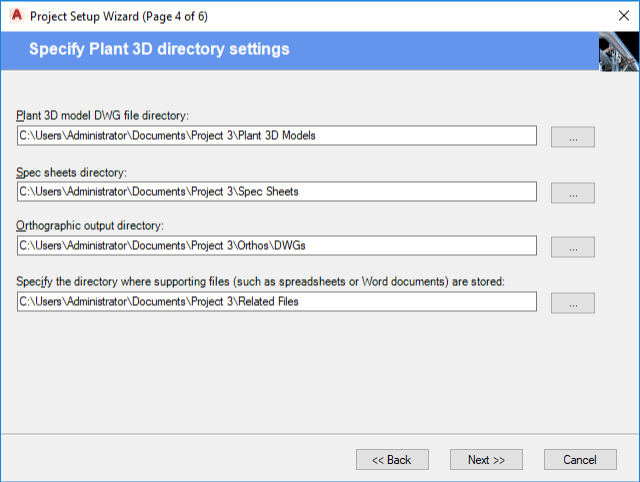Viewport: 640px width, 482px height.
Task: Click the Spec sheets directory field
Action: (x=277, y=191)
